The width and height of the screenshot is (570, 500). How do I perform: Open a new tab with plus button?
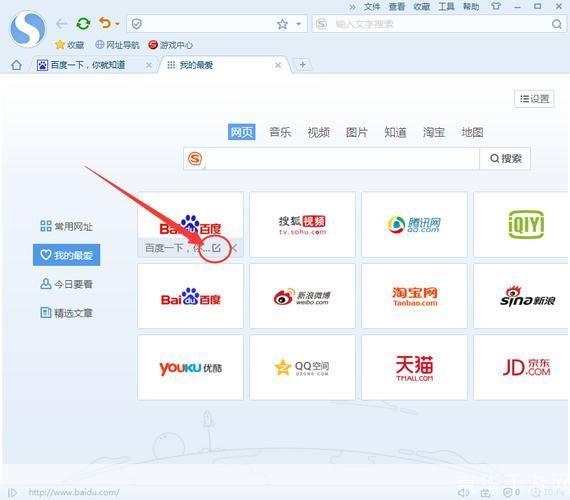(302, 65)
